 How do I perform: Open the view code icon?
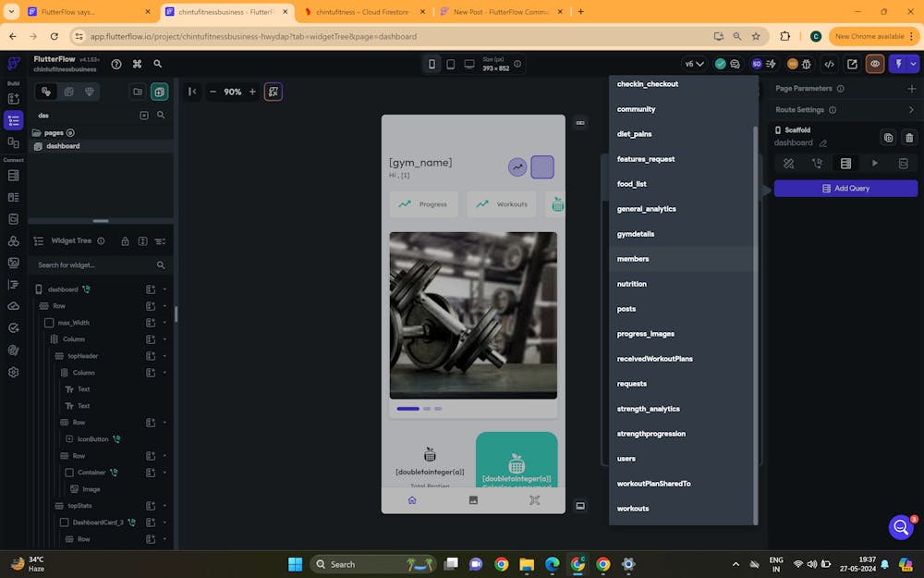click(829, 64)
